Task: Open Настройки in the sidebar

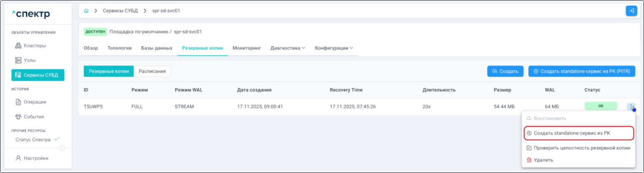Action: tap(36, 158)
